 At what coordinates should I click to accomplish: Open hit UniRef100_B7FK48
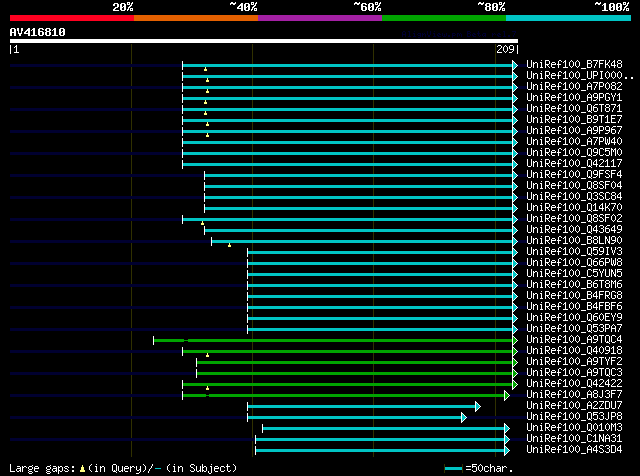(574, 65)
